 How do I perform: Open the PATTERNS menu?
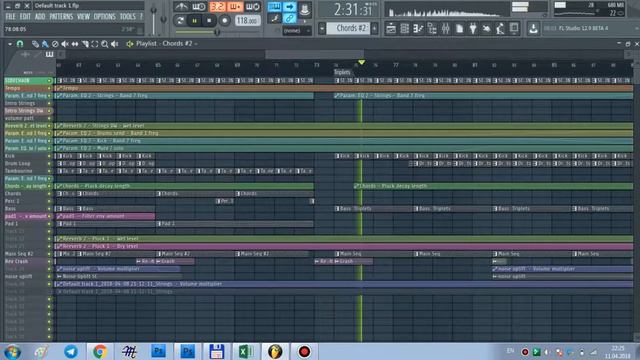tap(61, 17)
